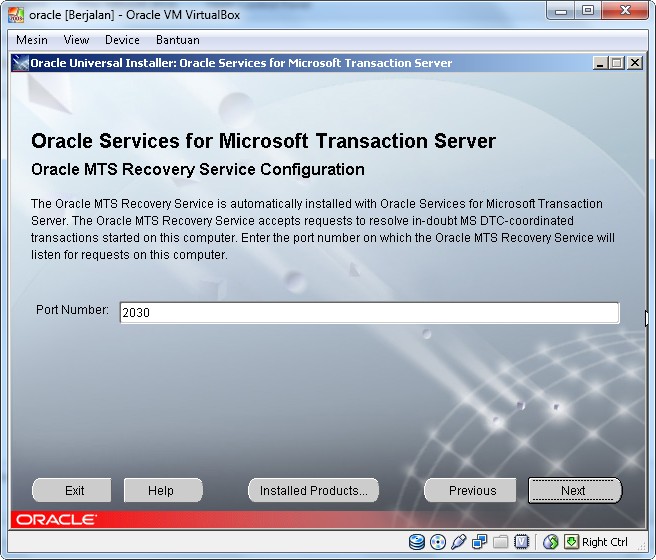Click the Oracle logo in red banner
Viewport: 656px width, 560px height.
pyautogui.click(x=56, y=520)
